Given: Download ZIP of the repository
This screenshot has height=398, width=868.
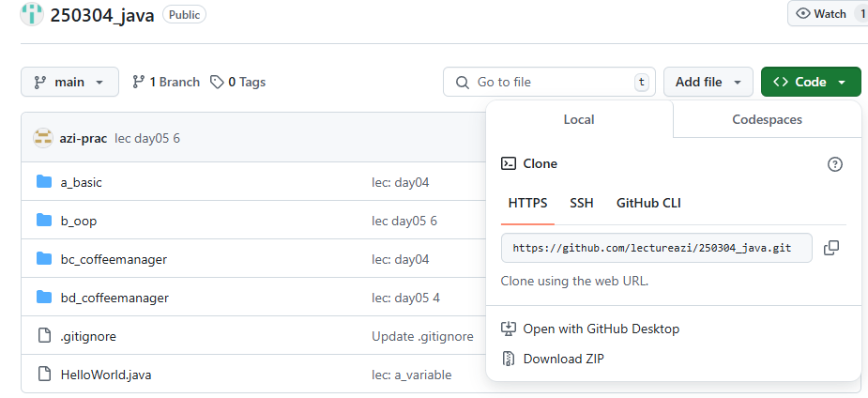Looking at the screenshot, I should coord(553,359).
